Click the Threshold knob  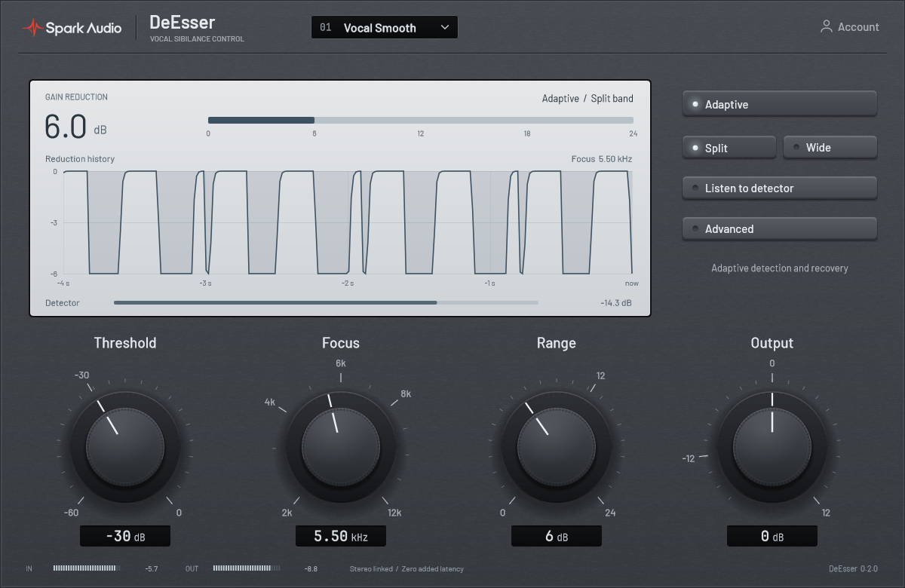pyautogui.click(x=125, y=446)
